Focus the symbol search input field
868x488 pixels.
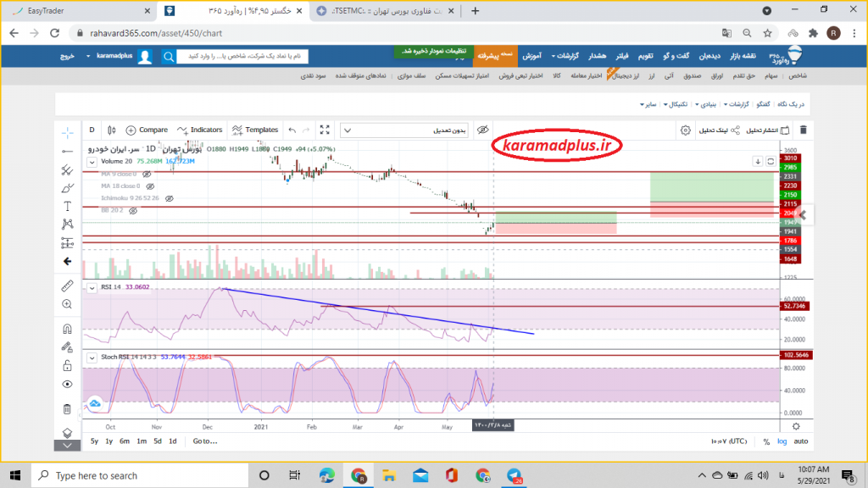tap(242, 57)
